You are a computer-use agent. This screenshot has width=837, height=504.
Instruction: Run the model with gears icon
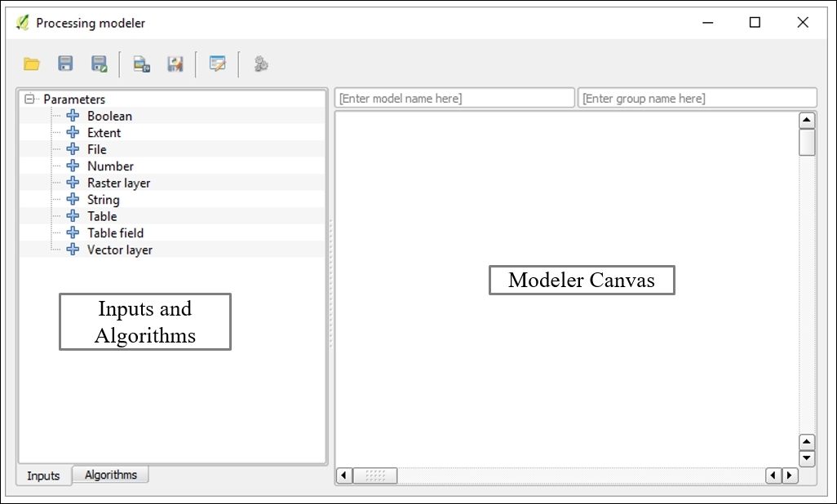point(260,64)
